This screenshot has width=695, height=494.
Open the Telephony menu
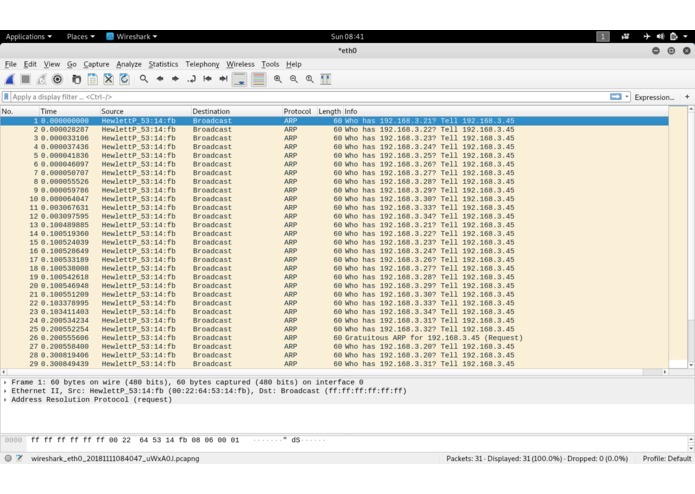202,64
